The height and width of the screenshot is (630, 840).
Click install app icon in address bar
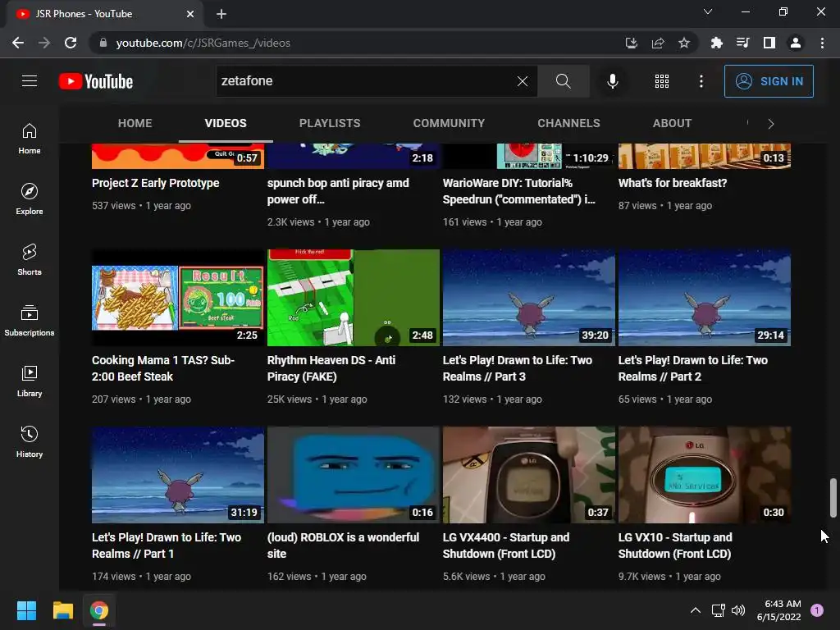tap(631, 43)
